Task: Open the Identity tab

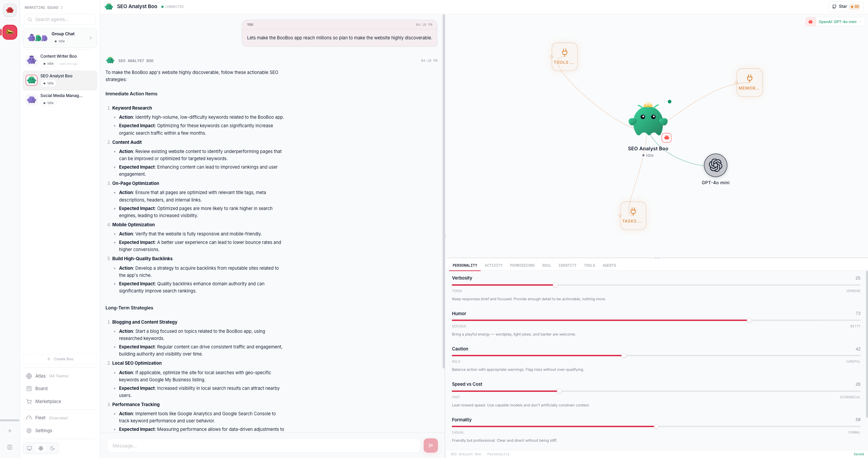Action: pyautogui.click(x=567, y=265)
